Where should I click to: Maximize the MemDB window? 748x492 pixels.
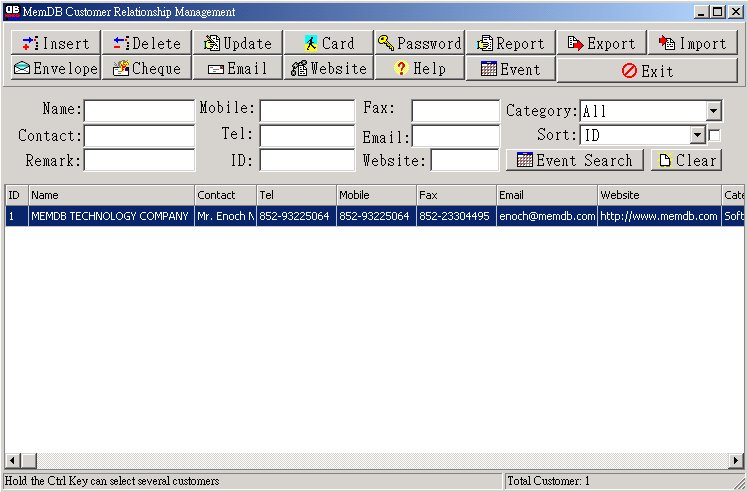717,12
